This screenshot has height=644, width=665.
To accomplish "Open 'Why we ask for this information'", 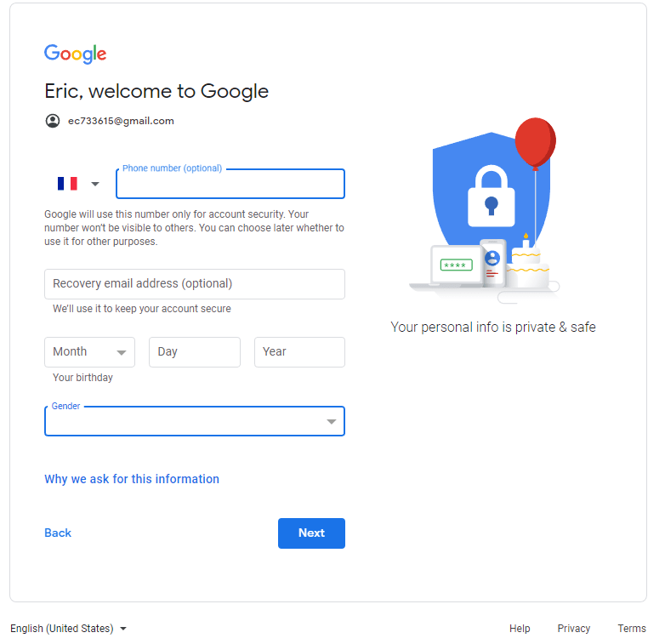I will click(132, 479).
